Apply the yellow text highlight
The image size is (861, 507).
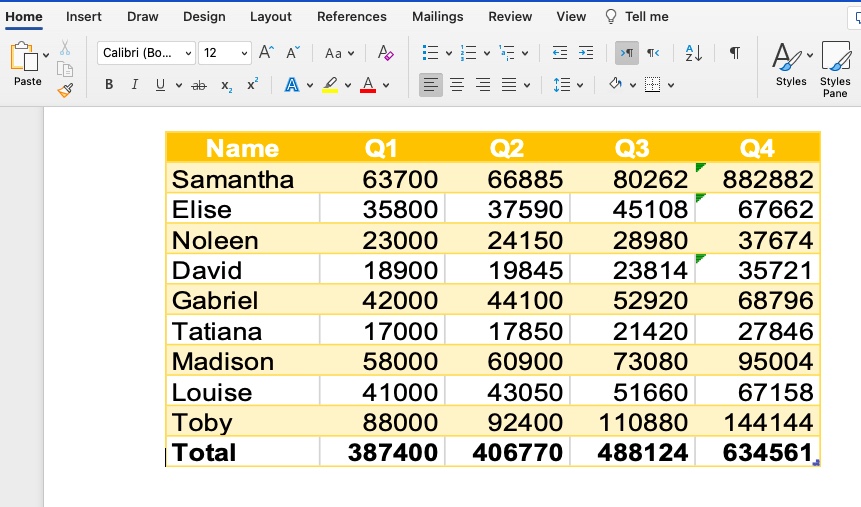(330, 85)
